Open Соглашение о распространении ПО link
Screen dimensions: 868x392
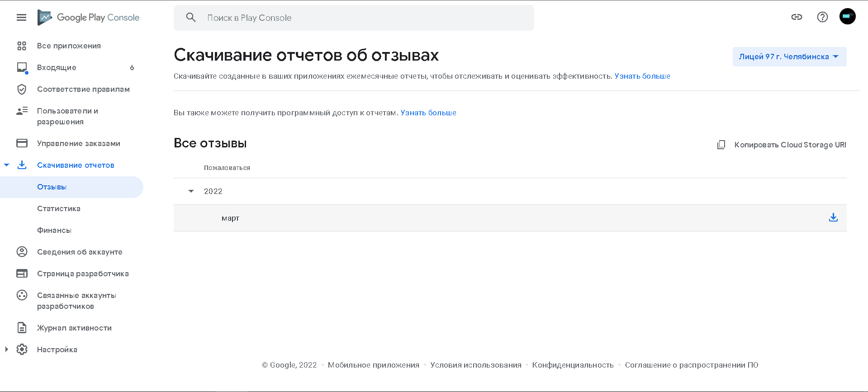692,365
